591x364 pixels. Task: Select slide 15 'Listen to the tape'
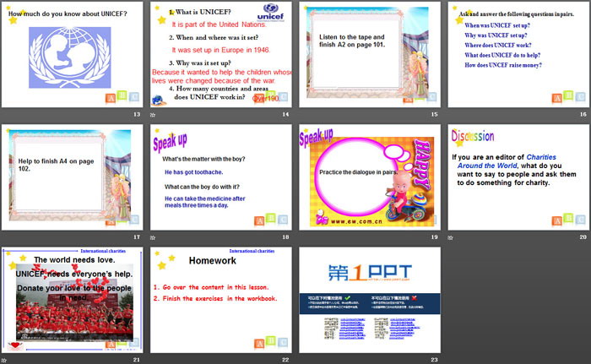click(370, 55)
